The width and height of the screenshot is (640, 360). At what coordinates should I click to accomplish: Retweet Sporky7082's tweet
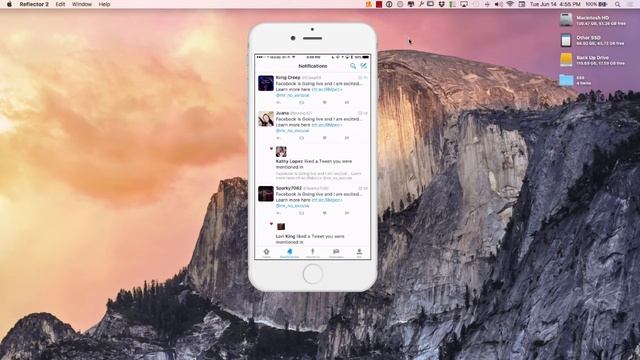click(x=302, y=213)
